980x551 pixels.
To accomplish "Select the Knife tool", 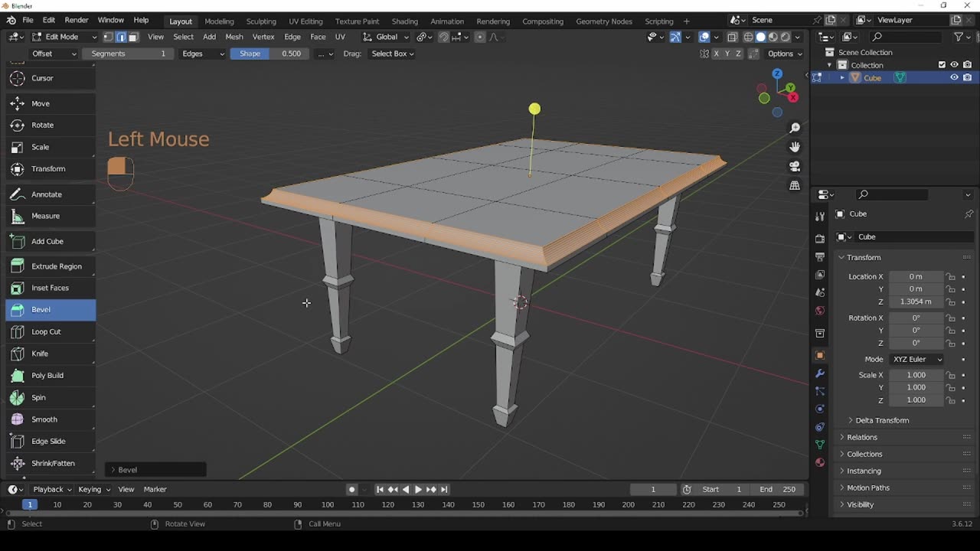I will 51,354.
